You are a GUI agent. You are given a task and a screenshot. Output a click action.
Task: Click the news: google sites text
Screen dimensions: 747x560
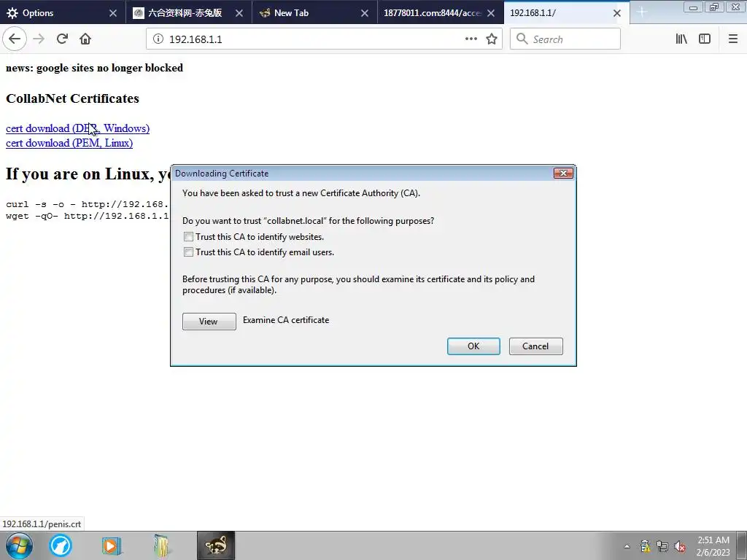[94, 68]
